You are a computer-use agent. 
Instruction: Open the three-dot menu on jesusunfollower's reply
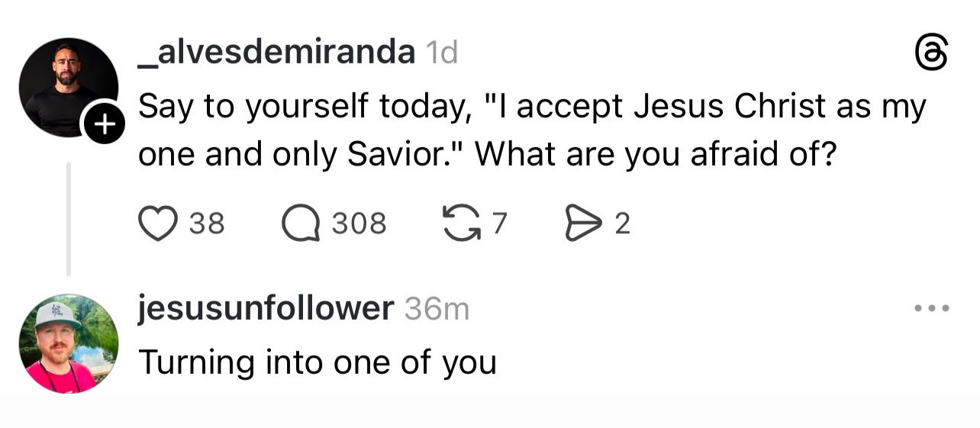(x=931, y=310)
